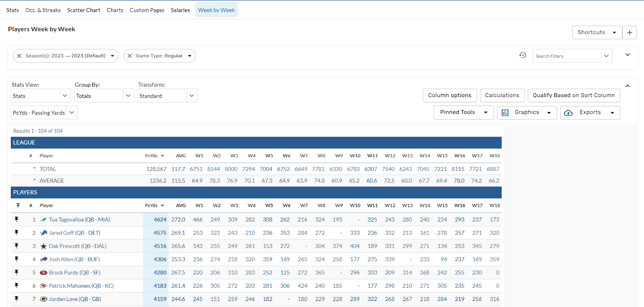Click the reset filters history icon
Image resolution: width=644 pixels, height=307 pixels.
pos(522,55)
